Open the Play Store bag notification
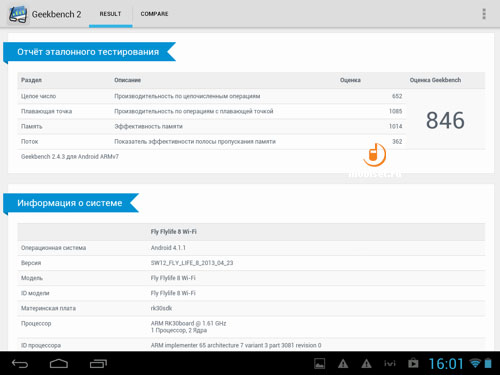Screen dimensions: 500x375 [x=413, y=363]
